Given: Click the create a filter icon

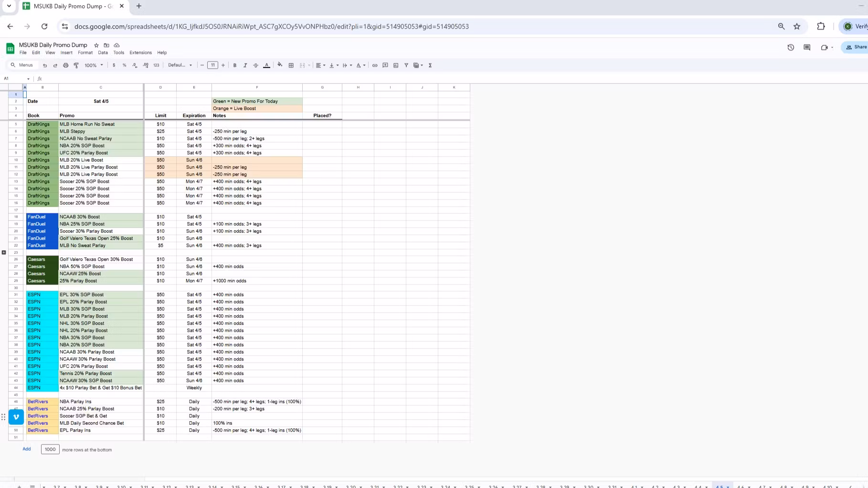Looking at the screenshot, I should click(x=406, y=65).
